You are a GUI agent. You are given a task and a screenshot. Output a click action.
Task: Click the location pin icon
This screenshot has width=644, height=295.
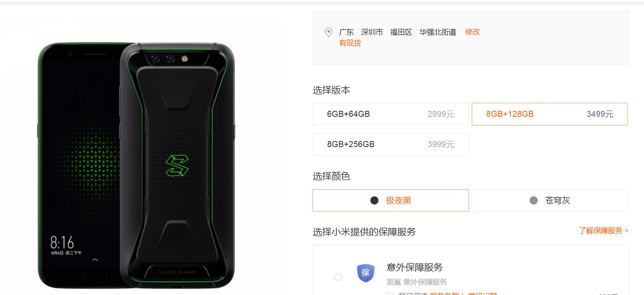(x=328, y=32)
